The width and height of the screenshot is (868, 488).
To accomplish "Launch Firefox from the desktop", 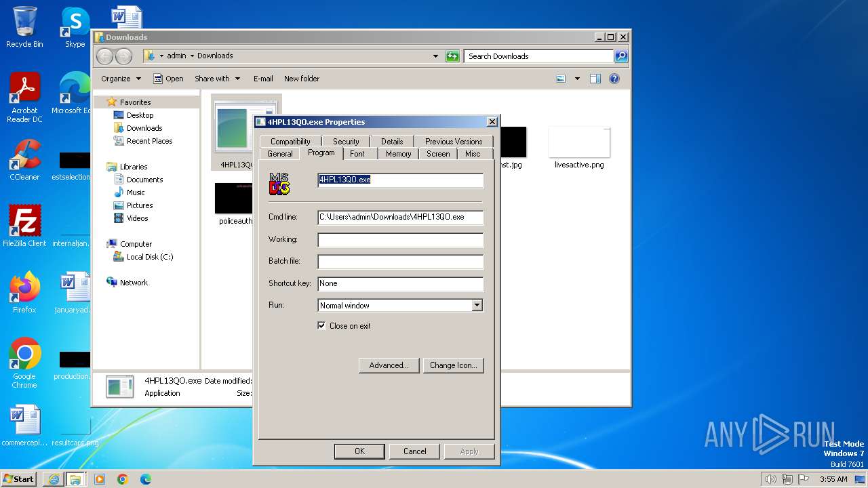I will [24, 292].
